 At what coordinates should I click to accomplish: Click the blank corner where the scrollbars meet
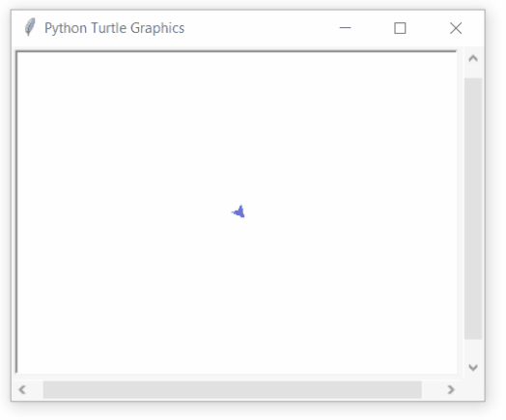point(473,390)
